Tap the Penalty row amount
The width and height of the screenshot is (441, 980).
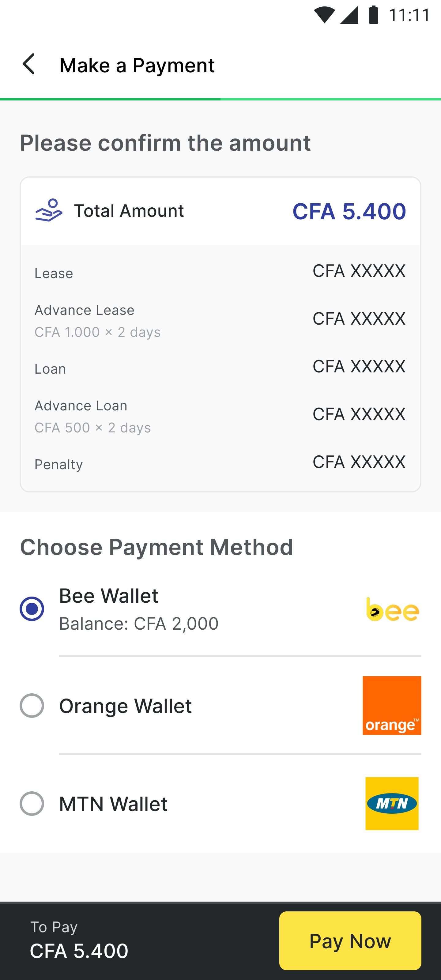(359, 462)
